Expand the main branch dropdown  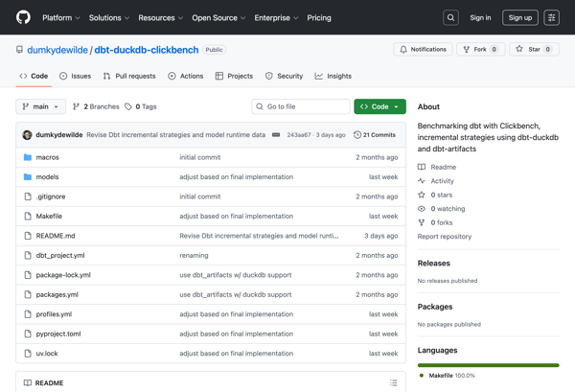[41, 106]
